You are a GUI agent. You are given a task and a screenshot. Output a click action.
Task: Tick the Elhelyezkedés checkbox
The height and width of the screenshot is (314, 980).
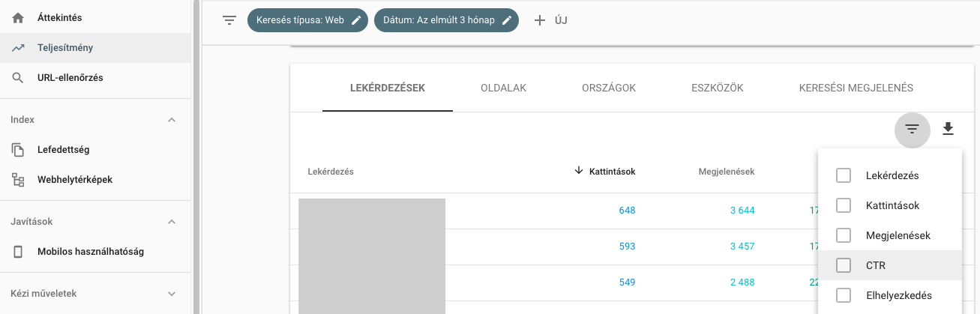pyautogui.click(x=844, y=295)
